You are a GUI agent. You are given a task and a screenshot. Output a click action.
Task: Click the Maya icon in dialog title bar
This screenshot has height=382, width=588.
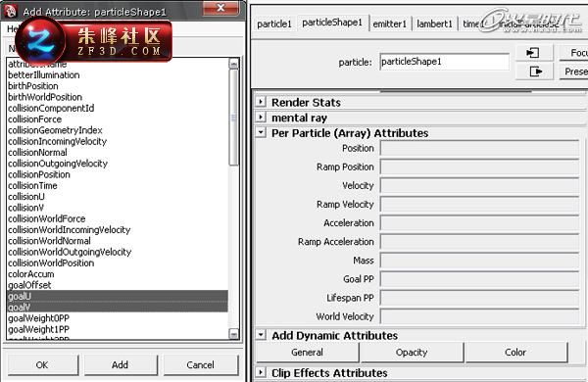11,11
